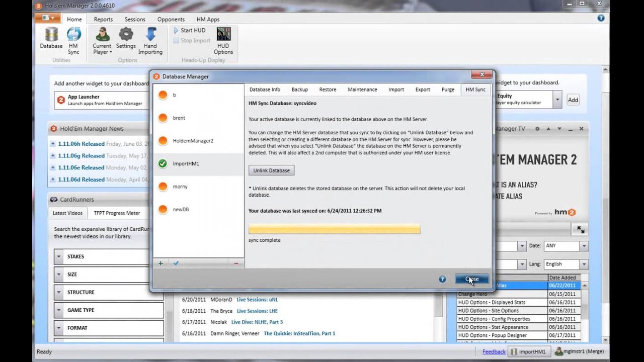Click green check icon next to ImportHM1

point(163,163)
